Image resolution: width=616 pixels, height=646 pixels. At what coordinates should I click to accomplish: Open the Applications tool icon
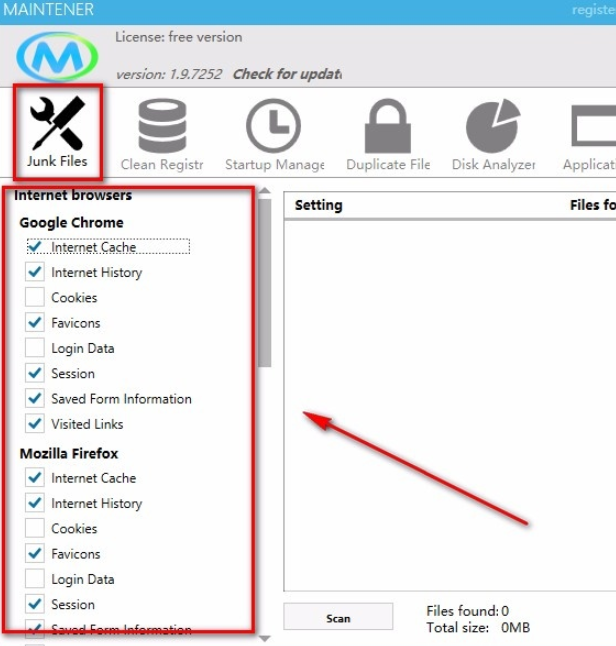(593, 126)
